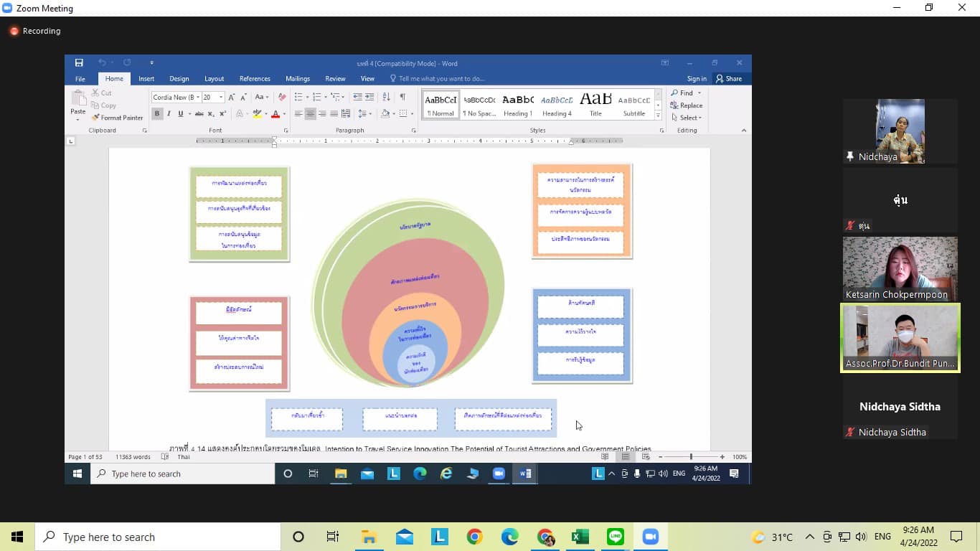Click the Format Painter tool
This screenshot has height=551, width=980.
(117, 118)
